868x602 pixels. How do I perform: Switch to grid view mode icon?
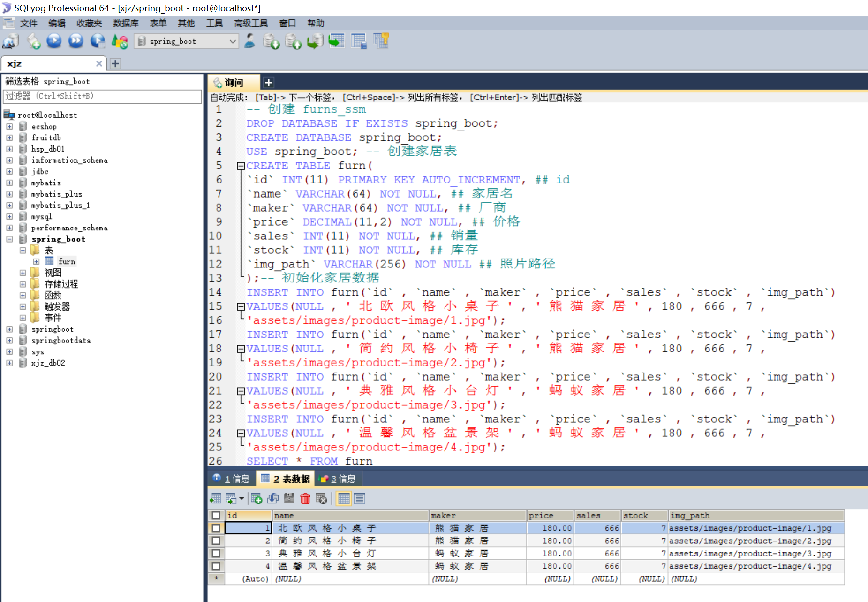coord(344,498)
